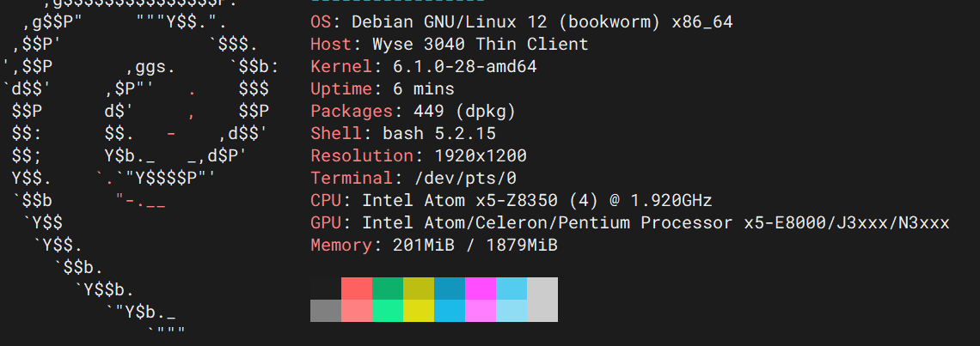Click the gray swatch starting the bottom row
The image size is (980, 346).
point(326,310)
